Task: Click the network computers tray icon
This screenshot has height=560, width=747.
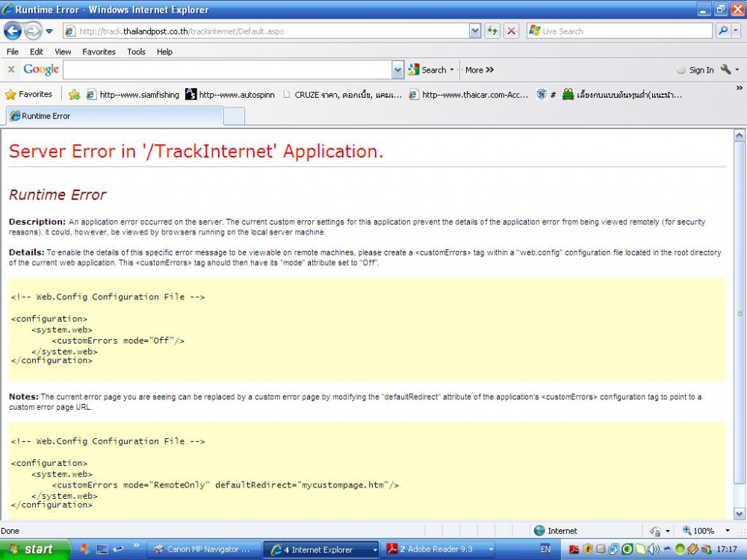Action: pos(613,550)
